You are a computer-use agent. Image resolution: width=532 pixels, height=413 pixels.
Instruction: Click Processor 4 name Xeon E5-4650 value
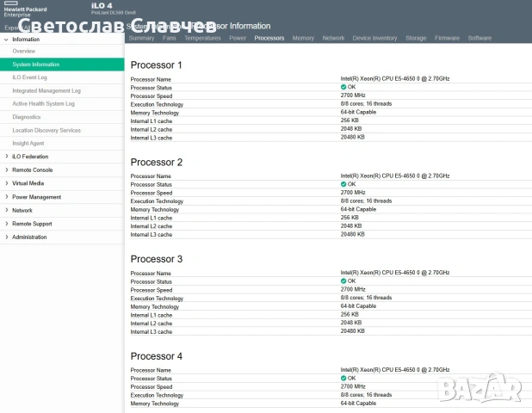coord(395,370)
